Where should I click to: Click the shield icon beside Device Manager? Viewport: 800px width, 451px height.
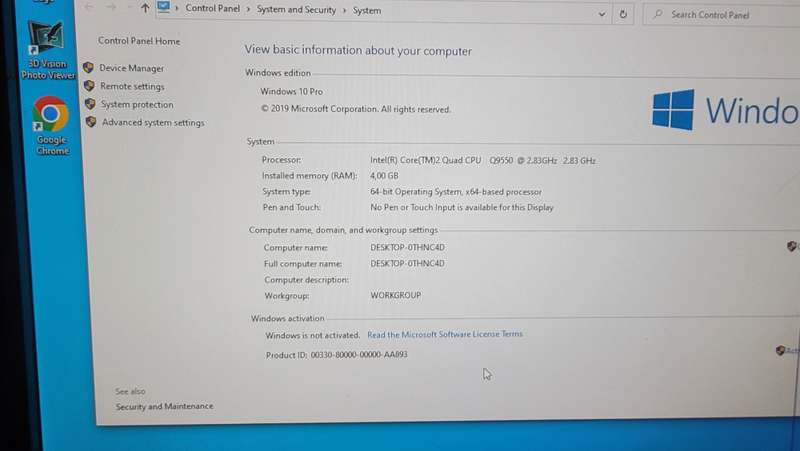point(88,67)
